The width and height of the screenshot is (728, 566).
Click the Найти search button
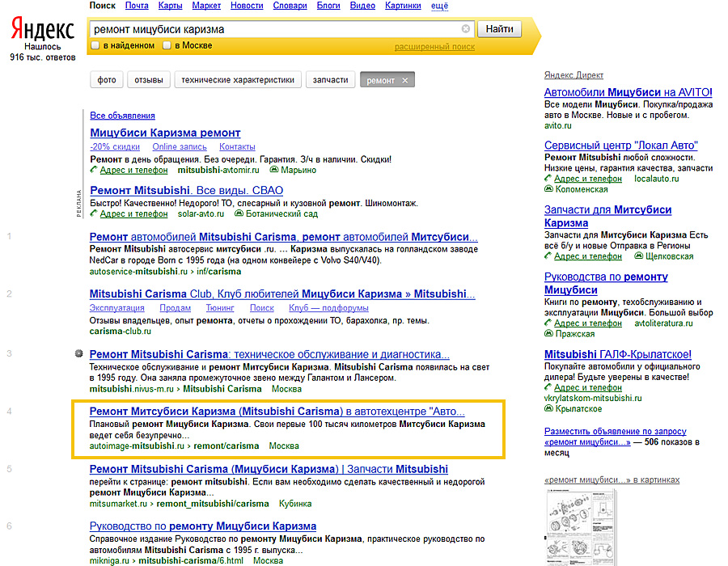click(x=499, y=29)
